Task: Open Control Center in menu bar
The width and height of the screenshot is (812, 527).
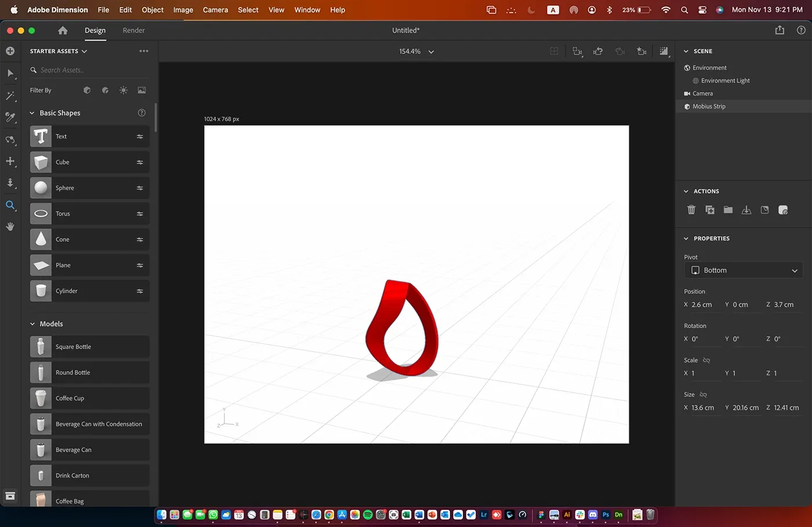Action: [702, 10]
